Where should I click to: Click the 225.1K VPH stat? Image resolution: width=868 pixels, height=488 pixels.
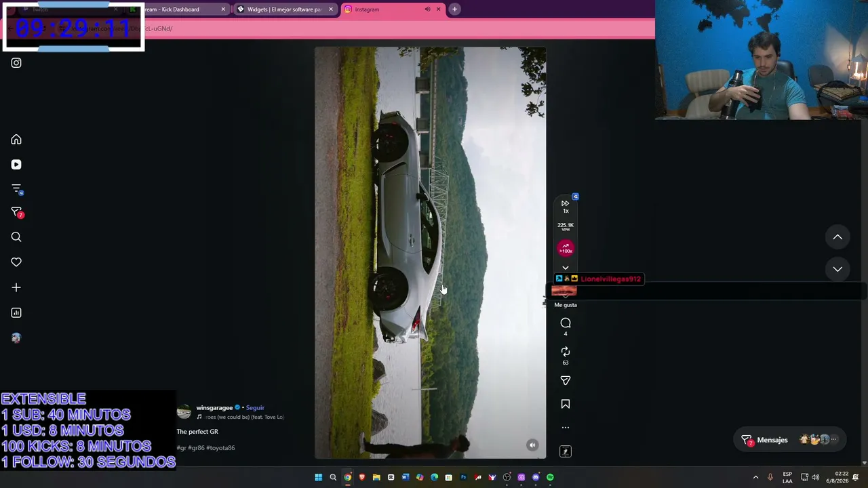[x=566, y=227]
